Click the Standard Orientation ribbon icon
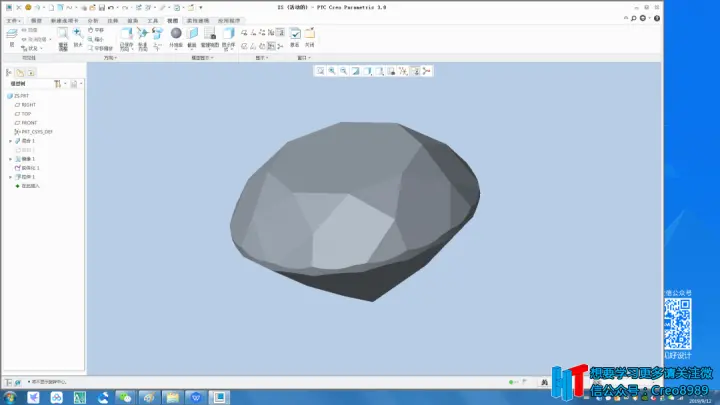Screen dimensions: 720x405 [142, 39]
